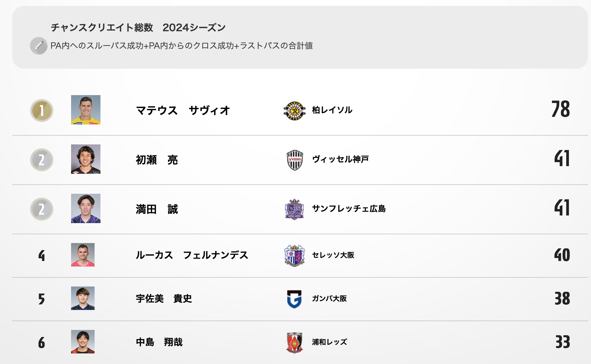The image size is (591, 364).
Task: Select player name ルーカス フェルナンデス
Action: pos(192,255)
